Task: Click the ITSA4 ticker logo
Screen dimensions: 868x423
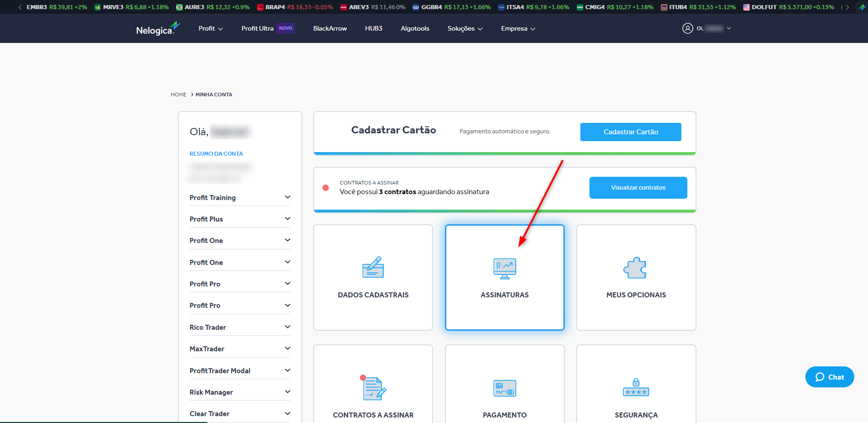Action: [501, 7]
